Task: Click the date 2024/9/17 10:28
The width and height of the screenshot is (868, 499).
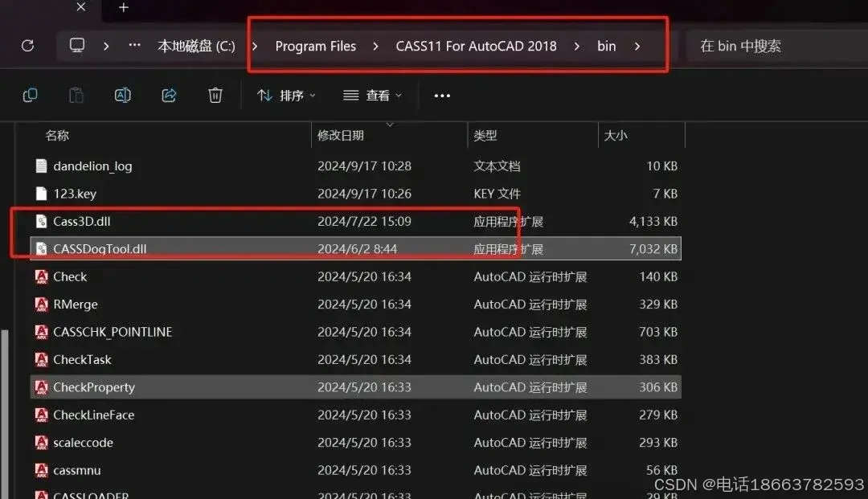Action: (x=364, y=166)
